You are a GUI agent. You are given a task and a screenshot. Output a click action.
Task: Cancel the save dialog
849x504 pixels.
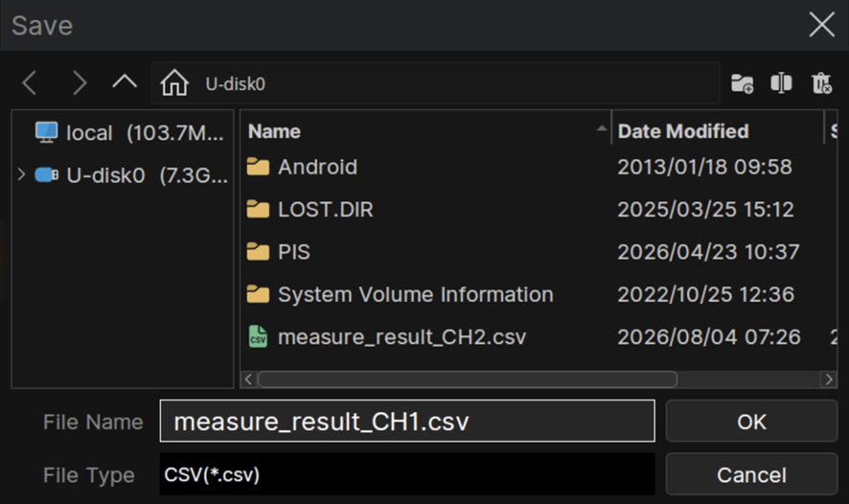pos(751,474)
